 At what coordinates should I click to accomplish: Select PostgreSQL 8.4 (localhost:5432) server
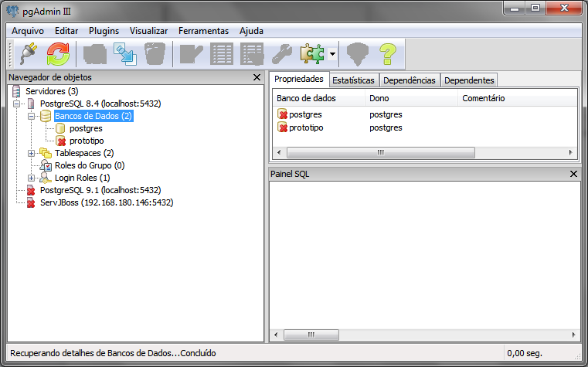click(x=100, y=104)
